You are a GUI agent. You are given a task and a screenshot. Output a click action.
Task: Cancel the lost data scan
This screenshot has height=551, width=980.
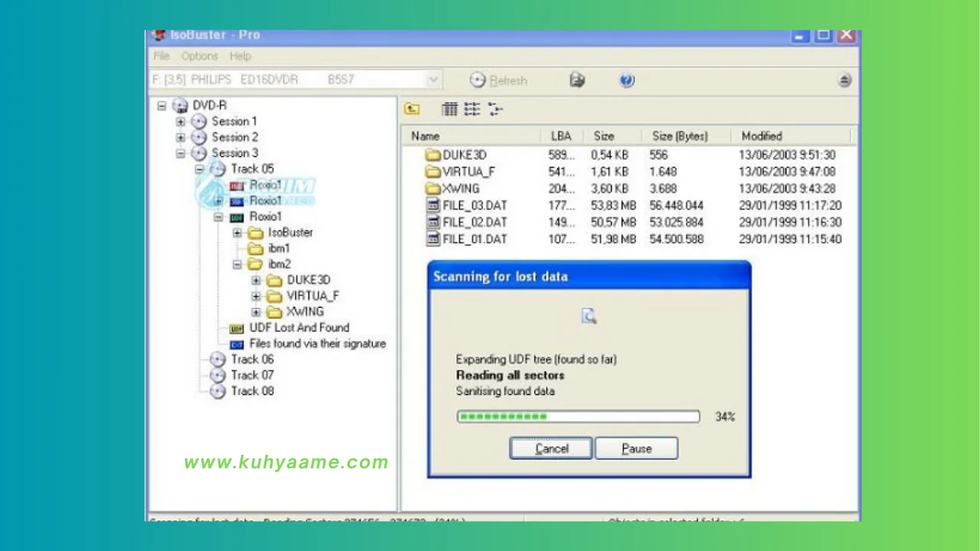[551, 448]
